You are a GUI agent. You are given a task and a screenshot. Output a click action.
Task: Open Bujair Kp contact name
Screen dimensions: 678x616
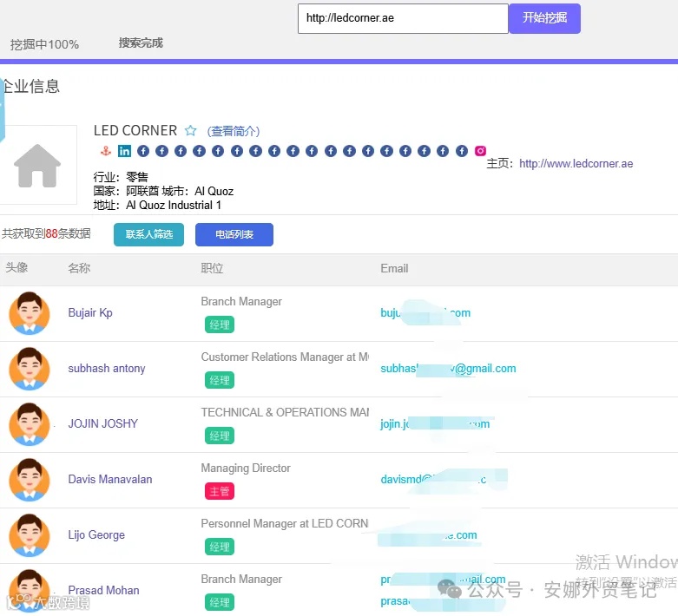pos(90,312)
